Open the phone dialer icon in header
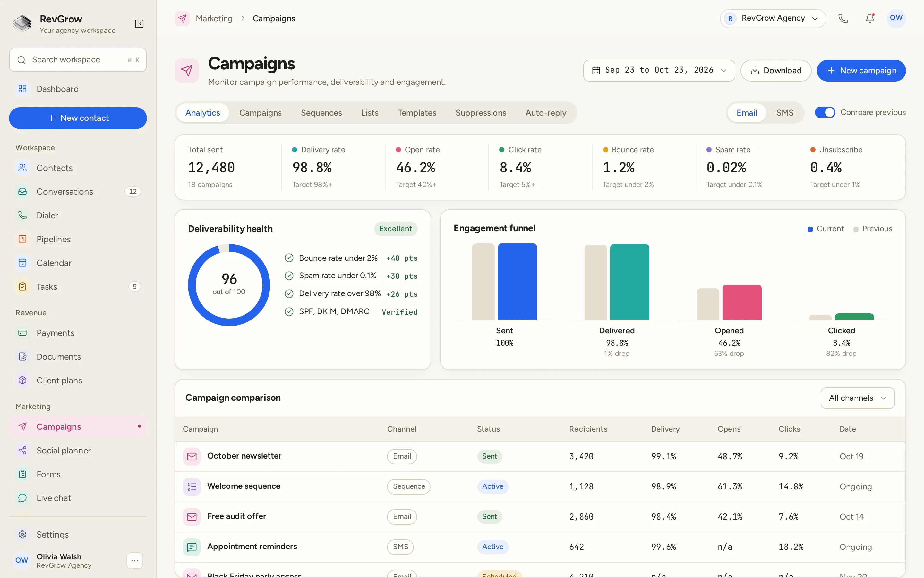 click(843, 18)
